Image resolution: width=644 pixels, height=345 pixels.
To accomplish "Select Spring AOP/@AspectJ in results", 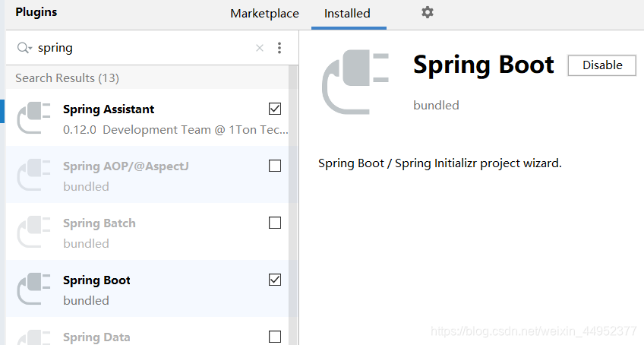I will 147,174.
